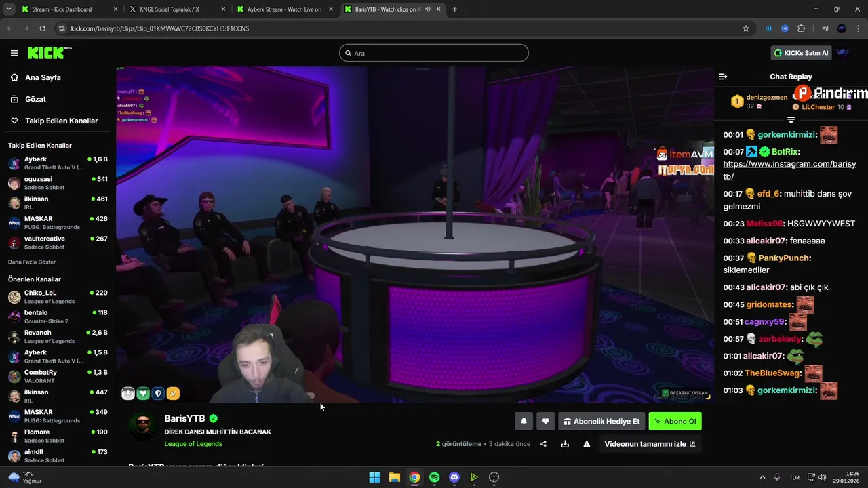This screenshot has height=488, width=868.
Task: Open Discord from the taskbar
Action: click(x=454, y=477)
